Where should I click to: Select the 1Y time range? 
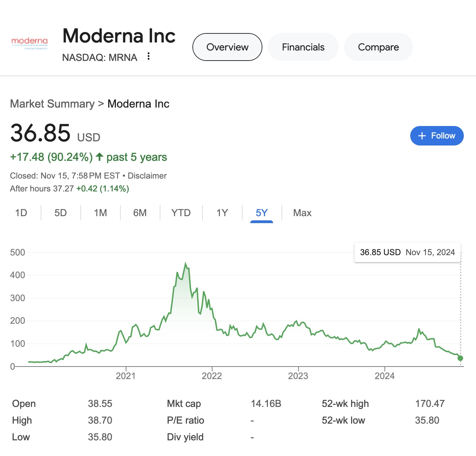coord(222,213)
